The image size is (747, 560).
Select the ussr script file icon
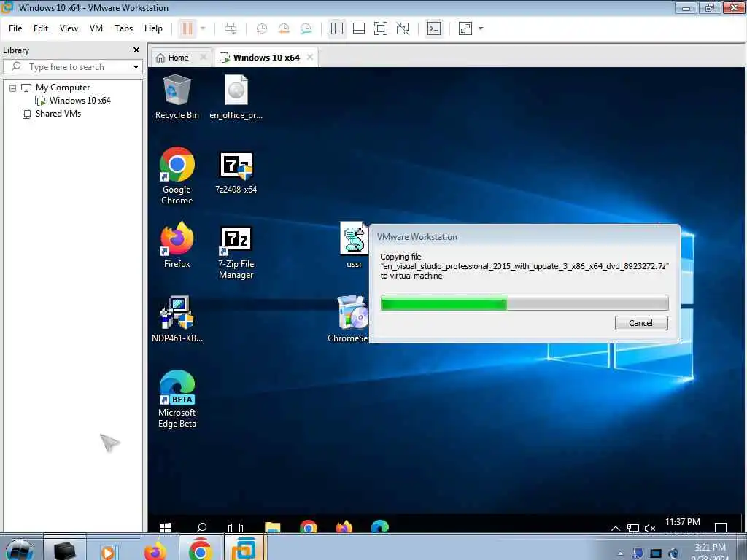(x=354, y=246)
